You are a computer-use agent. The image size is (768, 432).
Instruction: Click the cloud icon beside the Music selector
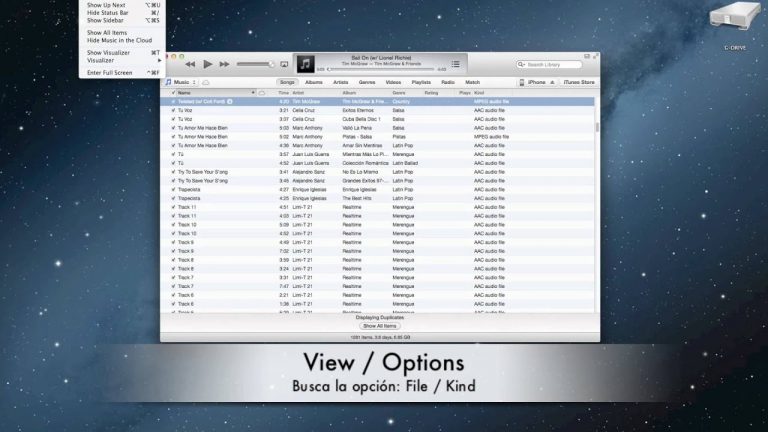[206, 82]
